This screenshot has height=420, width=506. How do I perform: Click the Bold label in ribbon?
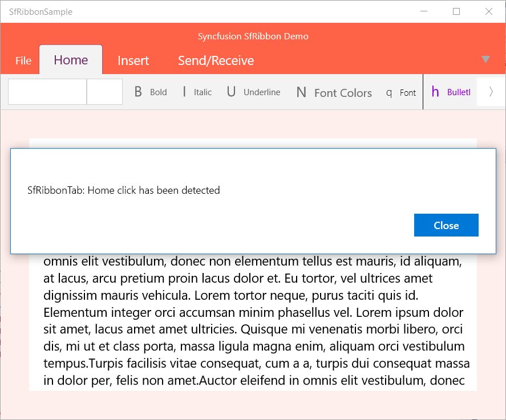coord(159,92)
